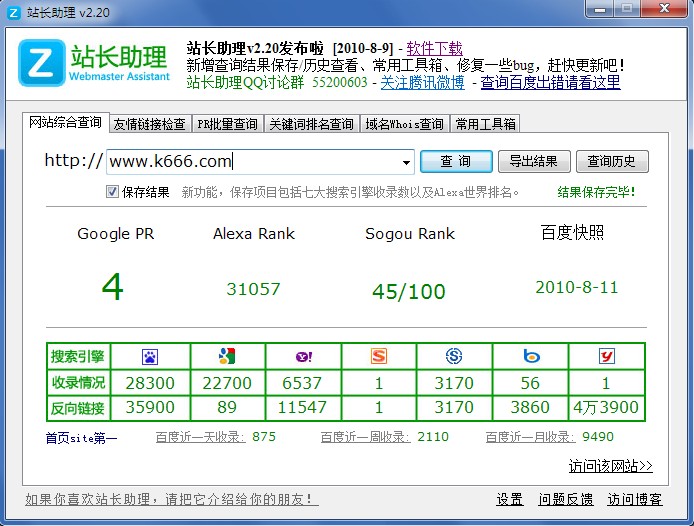This screenshot has width=694, height=526.
Task: Open the PR批量查询 tab
Action: (227, 124)
